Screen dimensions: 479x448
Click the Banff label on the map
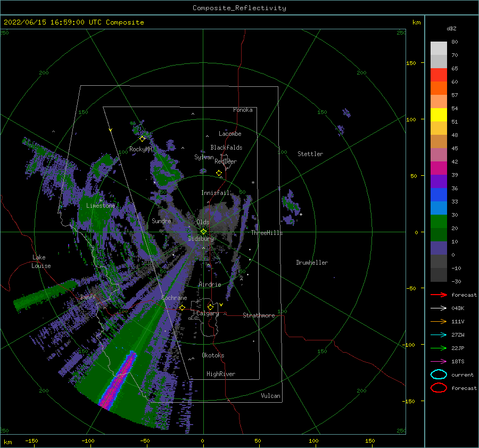pyautogui.click(x=88, y=297)
